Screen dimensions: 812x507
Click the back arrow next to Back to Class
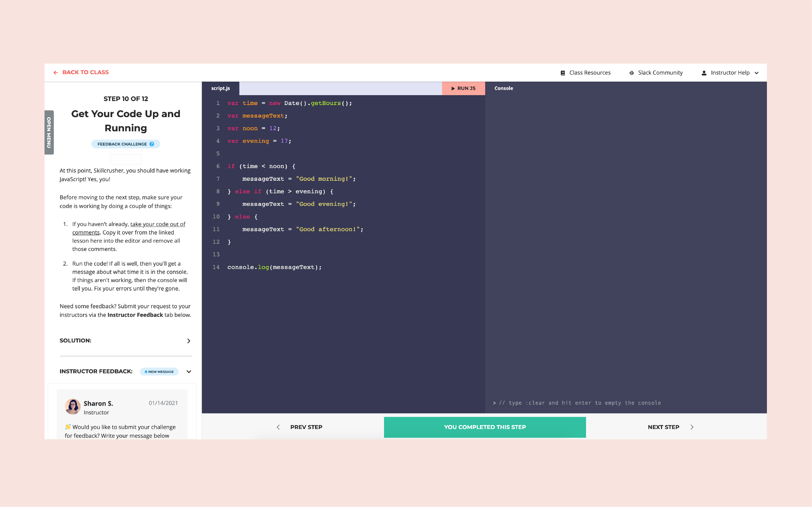pyautogui.click(x=56, y=72)
